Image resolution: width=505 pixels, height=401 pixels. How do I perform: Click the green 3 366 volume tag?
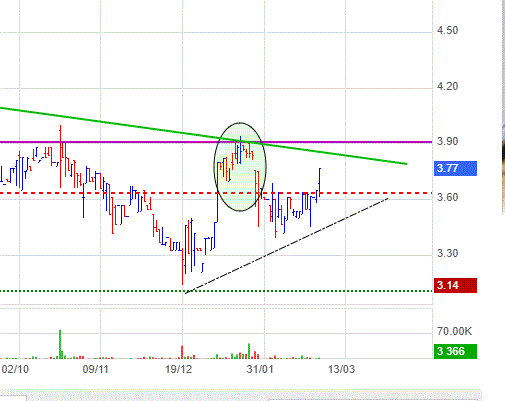[455, 351]
